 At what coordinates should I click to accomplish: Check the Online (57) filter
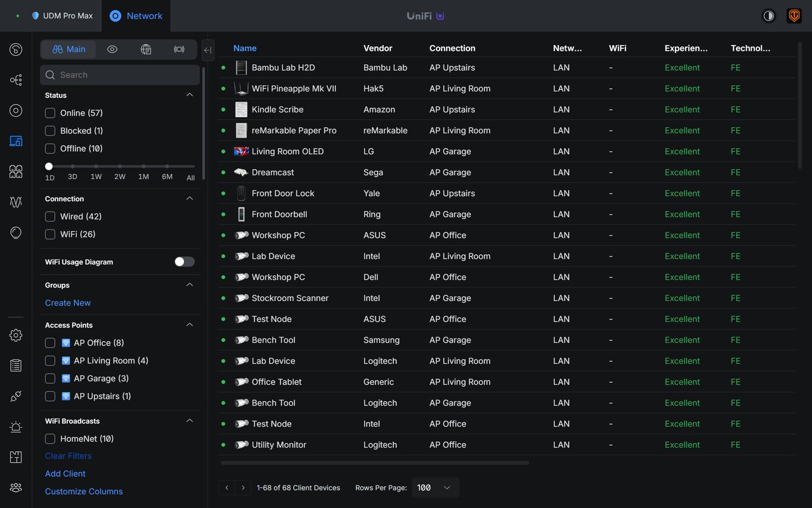point(50,113)
